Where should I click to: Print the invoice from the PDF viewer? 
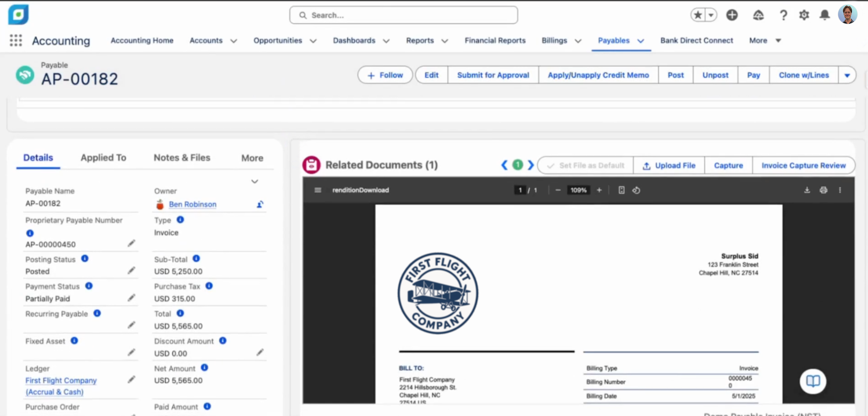[x=823, y=190]
